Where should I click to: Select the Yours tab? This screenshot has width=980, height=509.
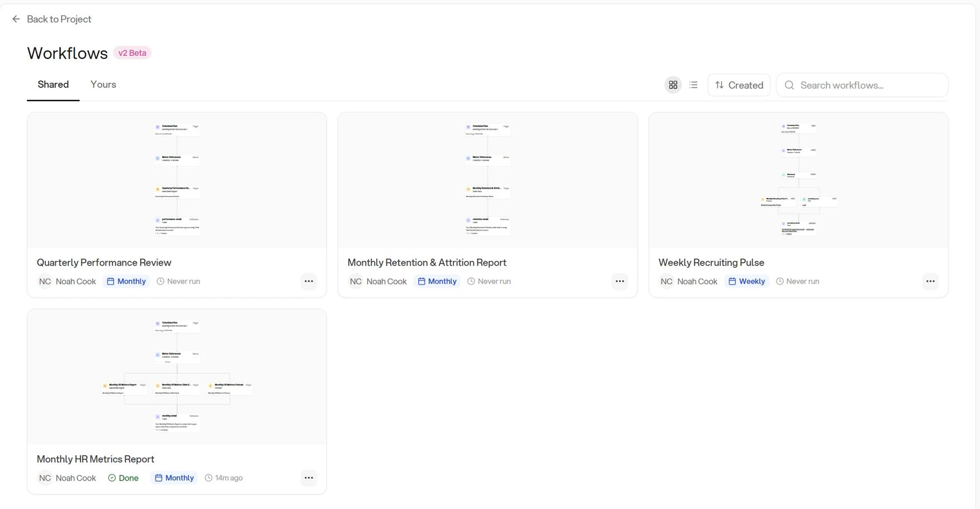103,84
